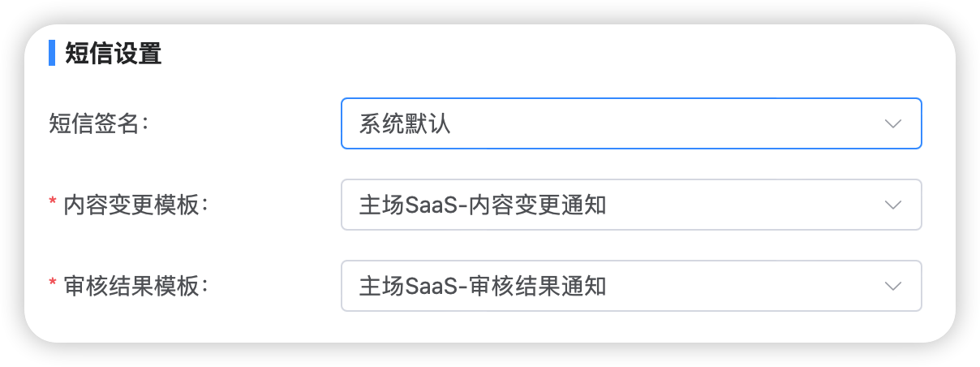Click the 短信设置 section heading

[114, 54]
